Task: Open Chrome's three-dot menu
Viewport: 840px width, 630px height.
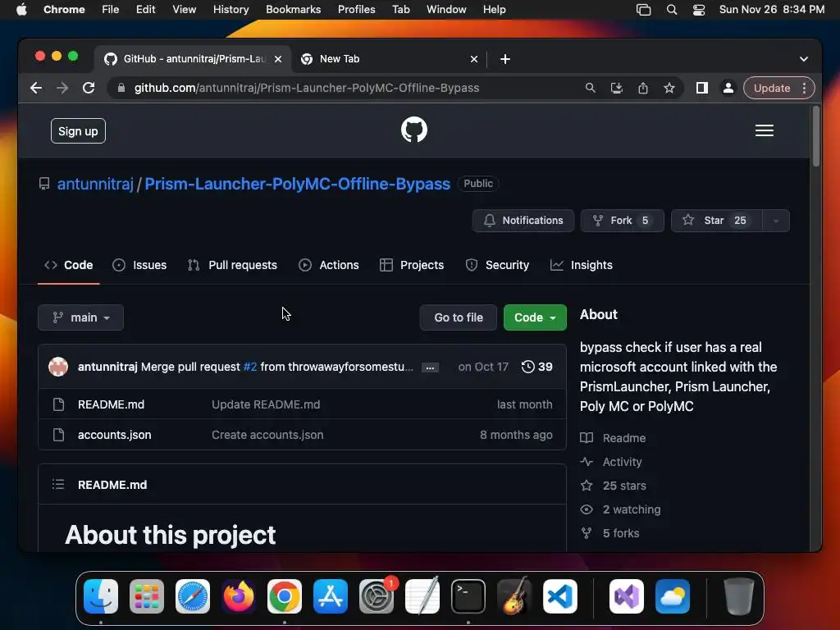Action: coord(804,88)
